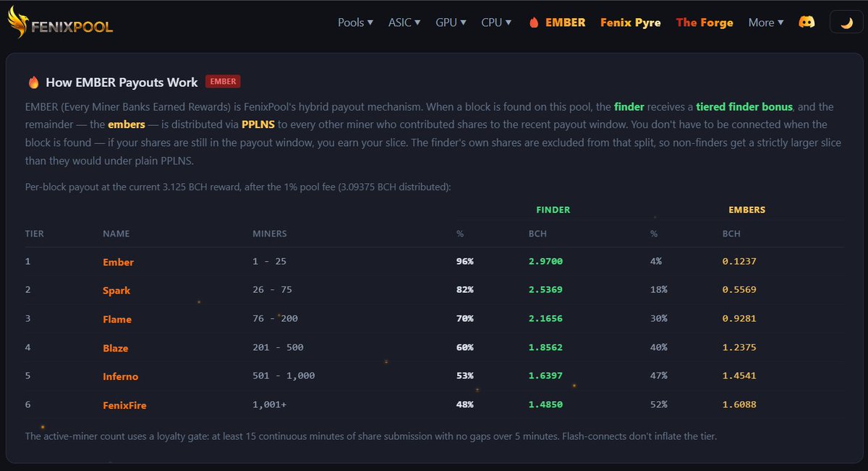The image size is (868, 471).
Task: Click the 1.2375 embers BCH value
Action: 739,347
